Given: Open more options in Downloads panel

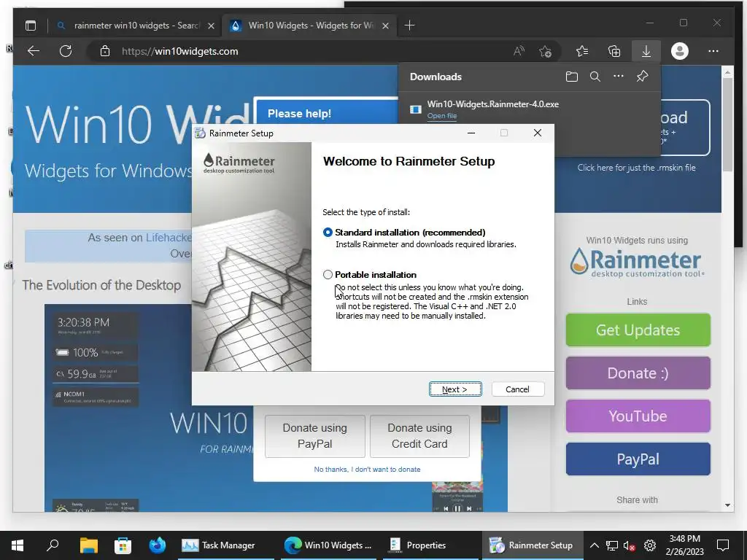Looking at the screenshot, I should coord(619,76).
